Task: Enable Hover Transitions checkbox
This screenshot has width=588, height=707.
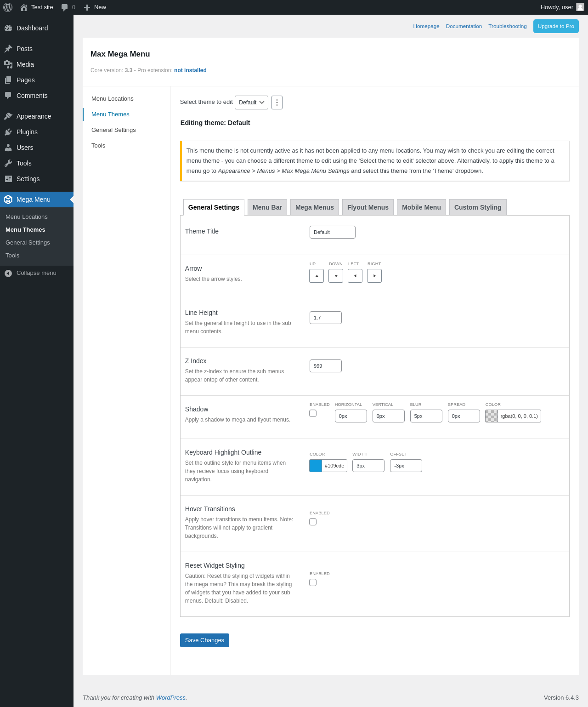Action: pos(313,522)
